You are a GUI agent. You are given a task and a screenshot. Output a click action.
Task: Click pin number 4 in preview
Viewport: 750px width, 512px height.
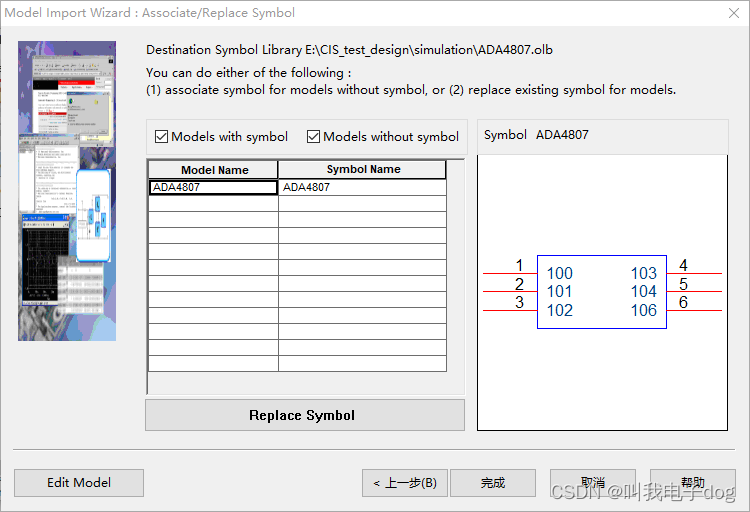(x=684, y=265)
